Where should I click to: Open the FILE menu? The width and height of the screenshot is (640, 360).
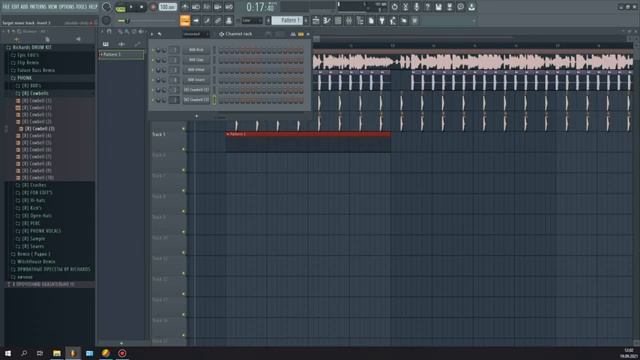[6, 7]
